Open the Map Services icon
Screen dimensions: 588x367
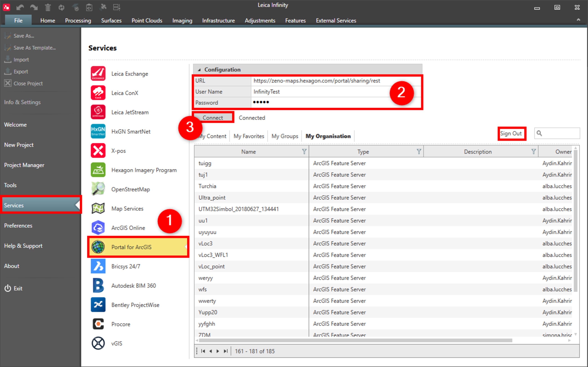coord(98,208)
